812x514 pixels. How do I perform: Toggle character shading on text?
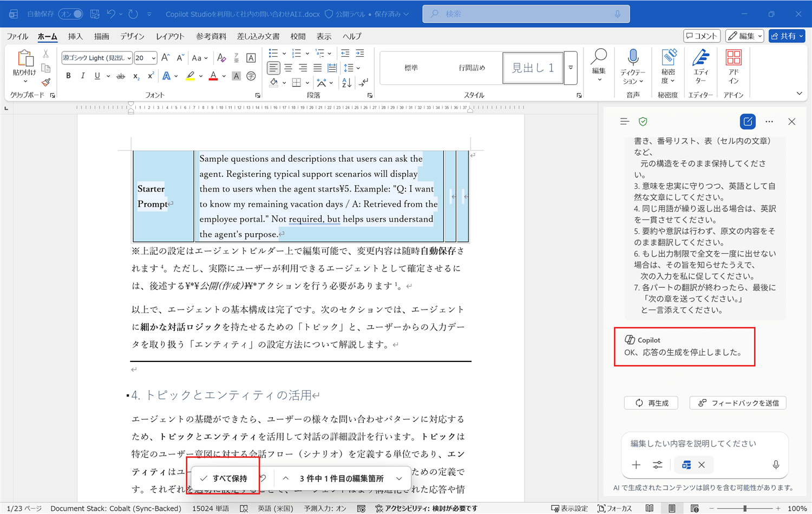[x=236, y=76]
